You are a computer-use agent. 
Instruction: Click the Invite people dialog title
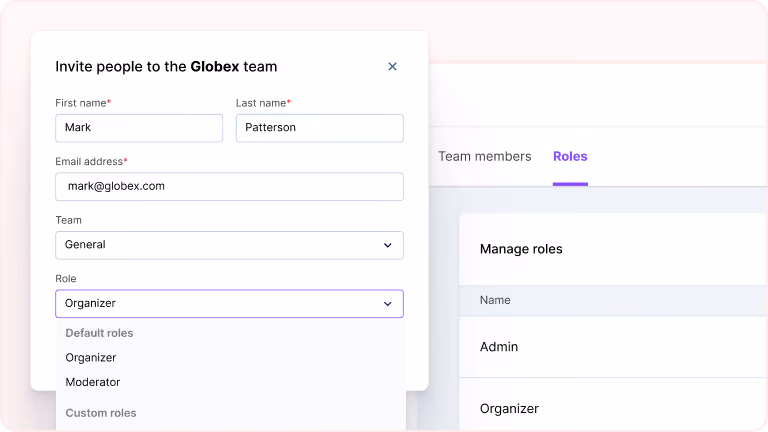point(166,67)
